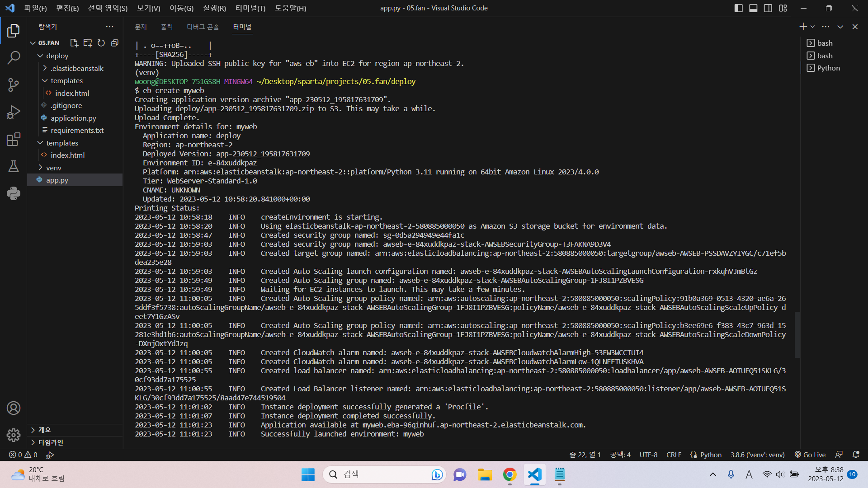
Task: Open requirements.txt file
Action: pos(77,130)
